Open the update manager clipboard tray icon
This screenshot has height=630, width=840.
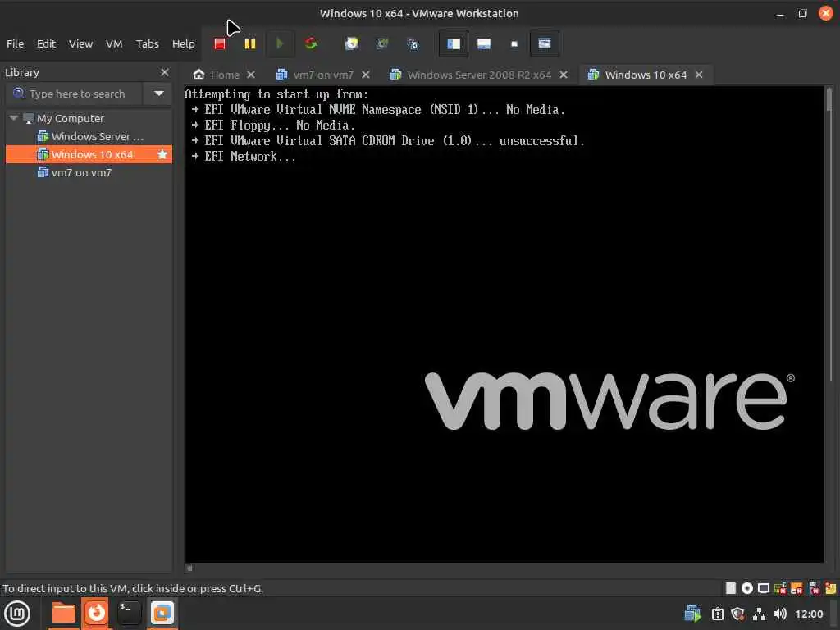coord(717,614)
